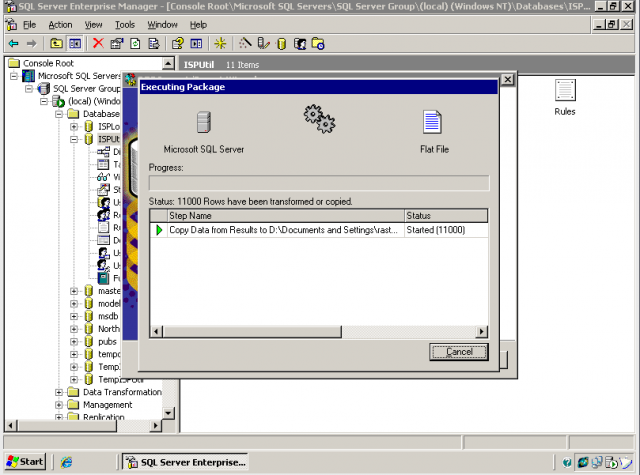
Task: Launch Internet Explorer from quick launch
Action: pyautogui.click(x=67, y=461)
